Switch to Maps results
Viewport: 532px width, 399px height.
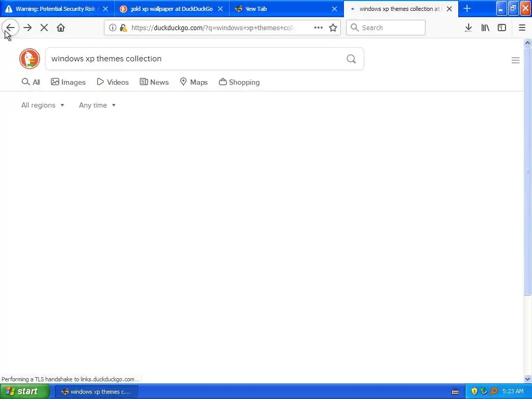point(194,82)
